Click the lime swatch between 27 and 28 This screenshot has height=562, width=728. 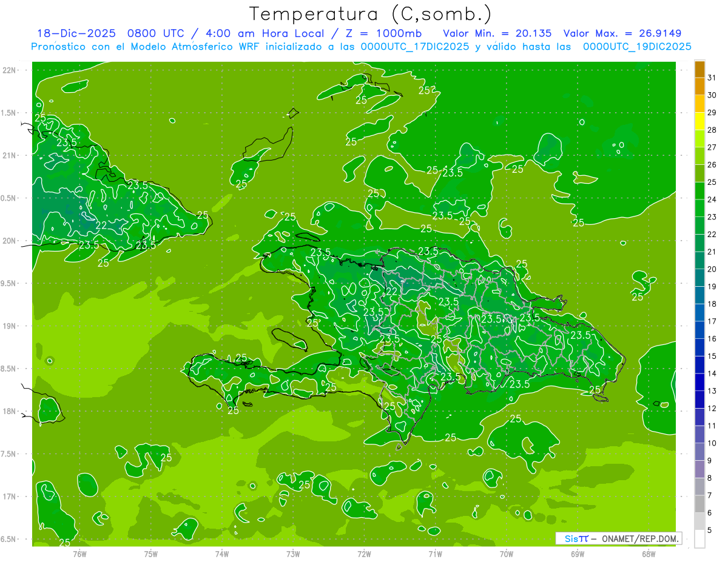click(x=699, y=139)
